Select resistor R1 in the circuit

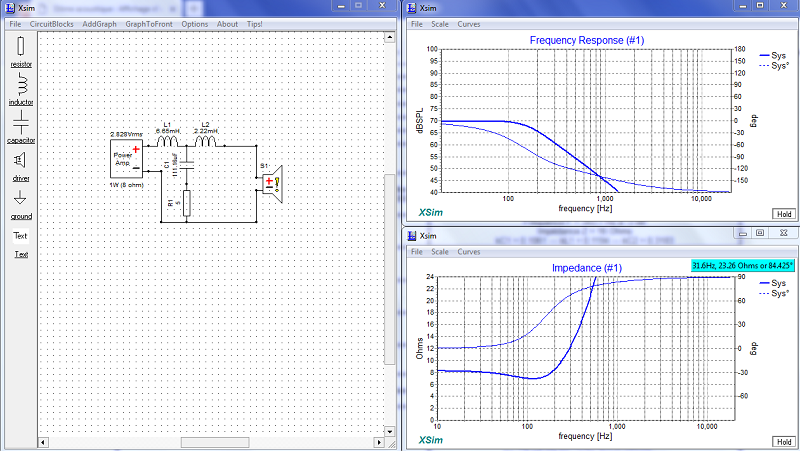187,203
